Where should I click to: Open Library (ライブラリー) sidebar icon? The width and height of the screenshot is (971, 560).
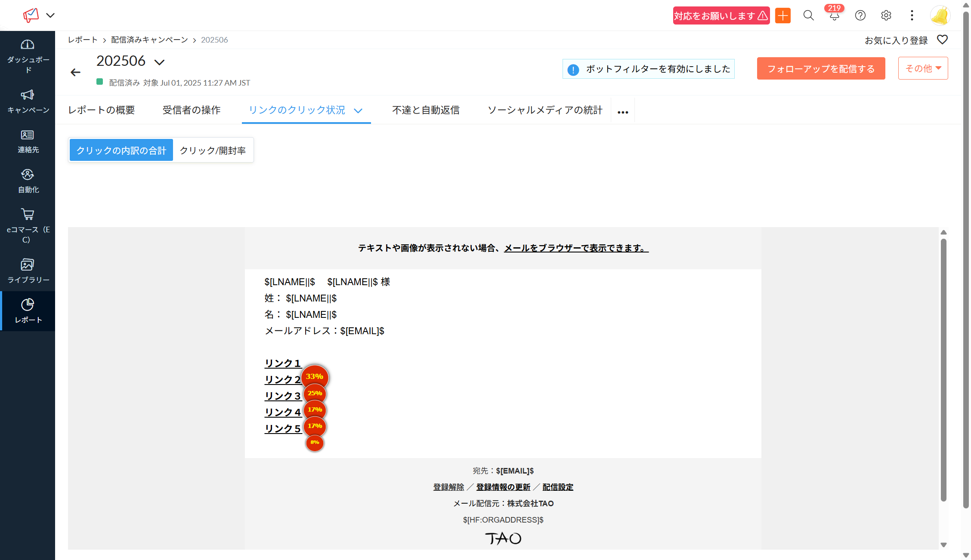point(28,265)
